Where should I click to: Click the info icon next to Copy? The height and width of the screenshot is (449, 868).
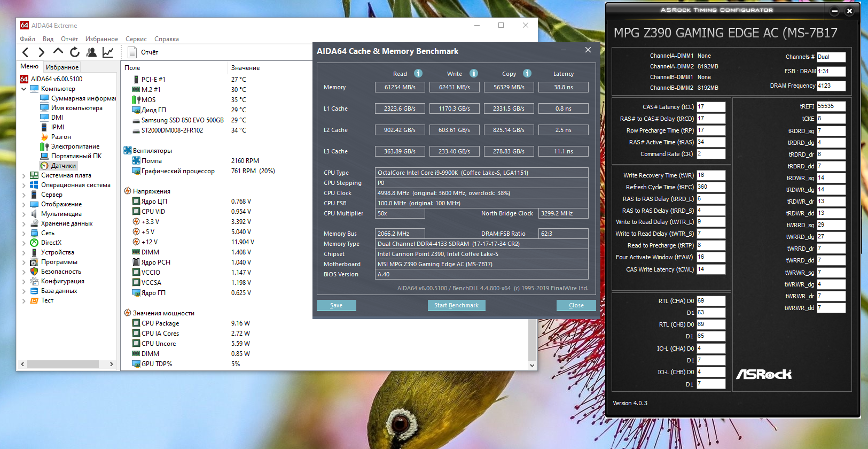coord(527,73)
